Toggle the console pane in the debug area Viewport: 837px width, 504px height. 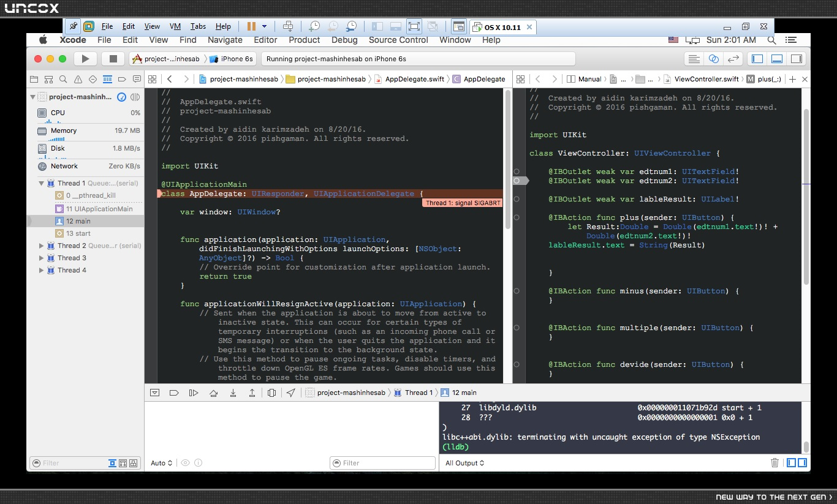tap(802, 463)
